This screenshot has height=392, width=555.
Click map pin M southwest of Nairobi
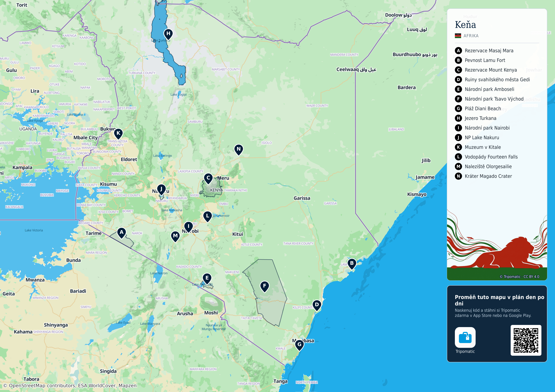[x=175, y=236]
